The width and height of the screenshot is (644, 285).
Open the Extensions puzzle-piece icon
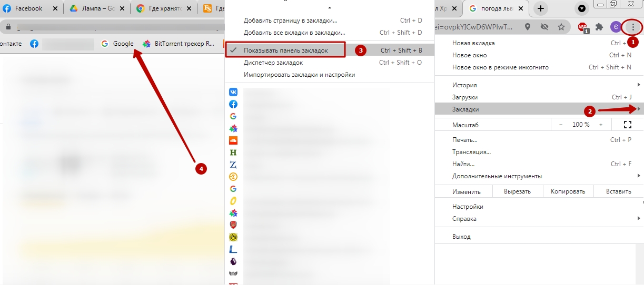(599, 27)
